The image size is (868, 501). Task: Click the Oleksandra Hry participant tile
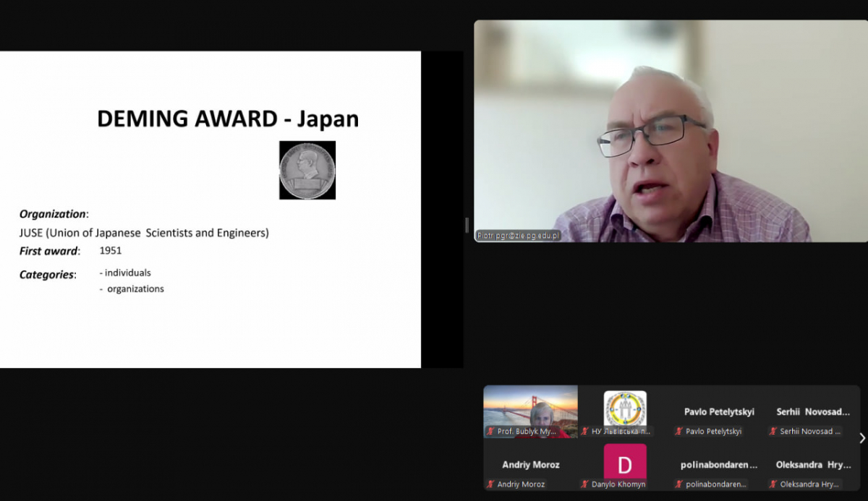[813, 465]
